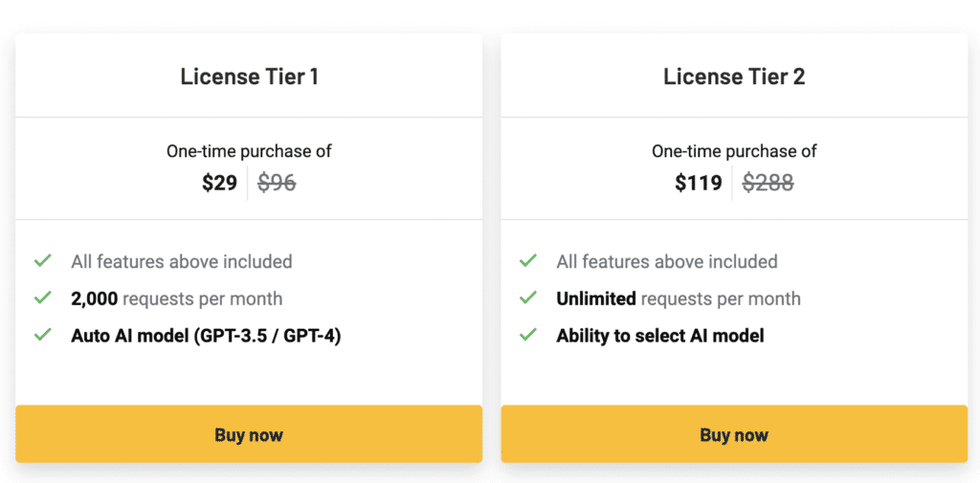Click the '2,000 requests per month' text

tap(177, 298)
